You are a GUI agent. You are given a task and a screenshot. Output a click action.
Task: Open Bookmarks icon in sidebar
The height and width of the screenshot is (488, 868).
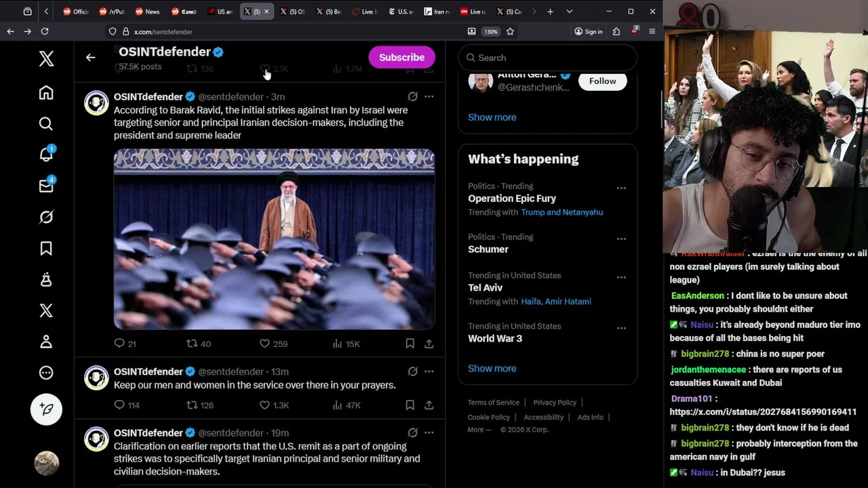tap(46, 248)
